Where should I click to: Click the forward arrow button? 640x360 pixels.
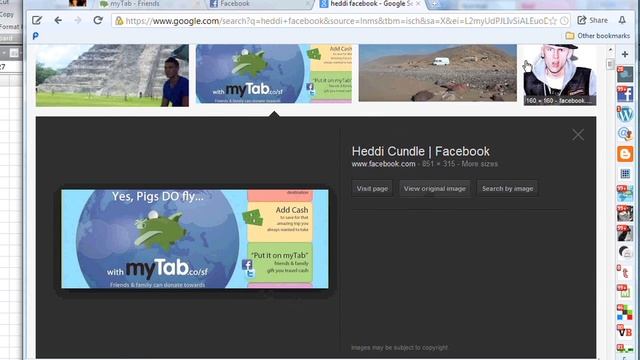point(78,20)
